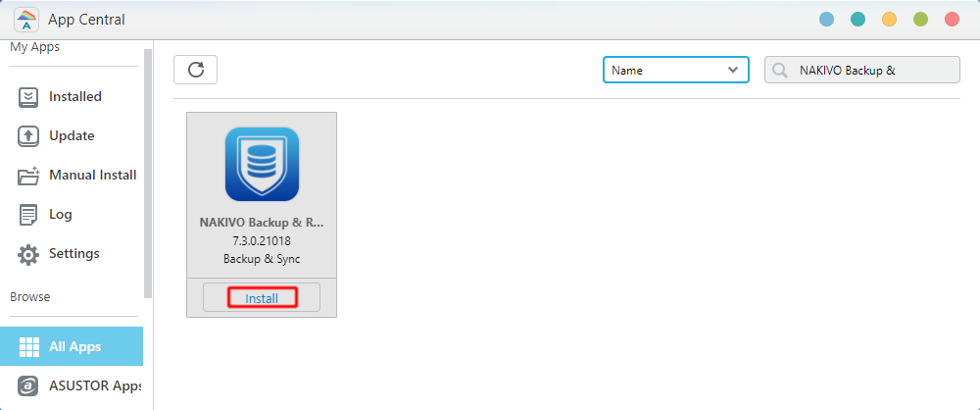Open Settings using the gear icon

29,254
